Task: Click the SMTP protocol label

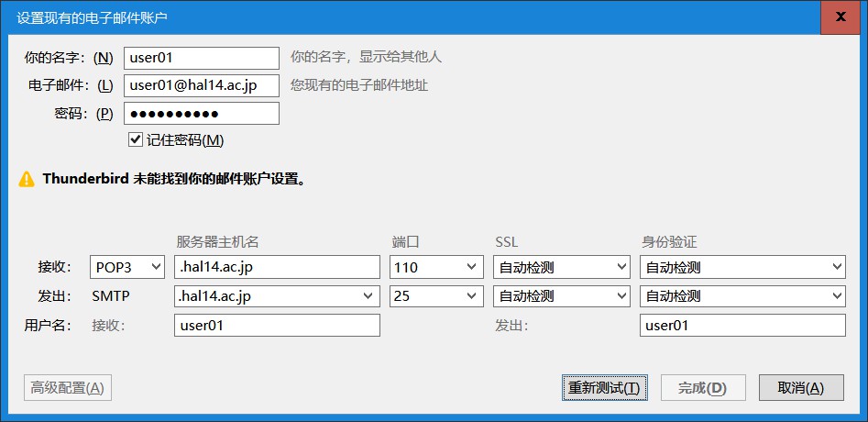Action: click(111, 296)
